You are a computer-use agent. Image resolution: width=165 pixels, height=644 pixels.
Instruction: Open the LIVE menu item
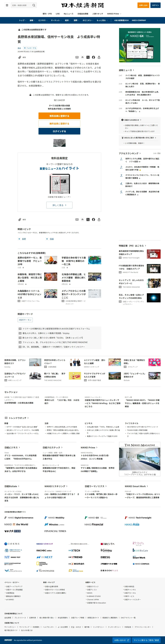(58, 14)
